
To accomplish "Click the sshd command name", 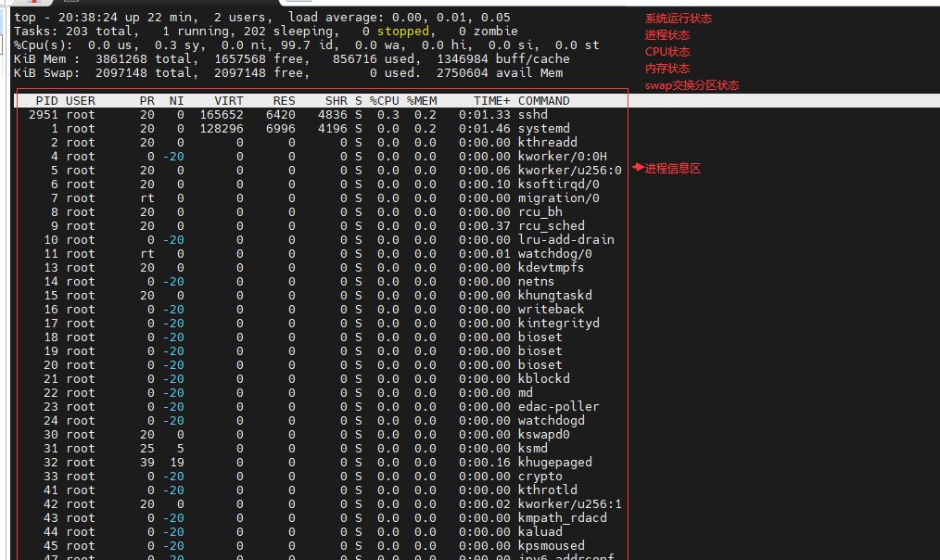I will [533, 115].
